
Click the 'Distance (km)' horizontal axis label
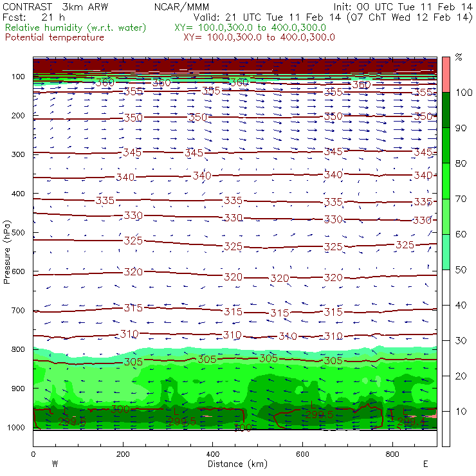pos(235,464)
